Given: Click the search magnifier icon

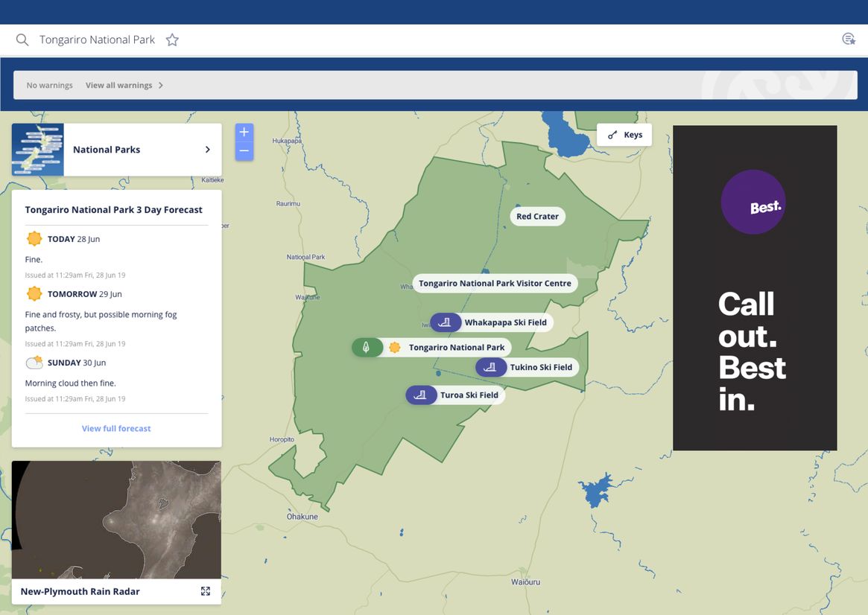Looking at the screenshot, I should [x=22, y=40].
